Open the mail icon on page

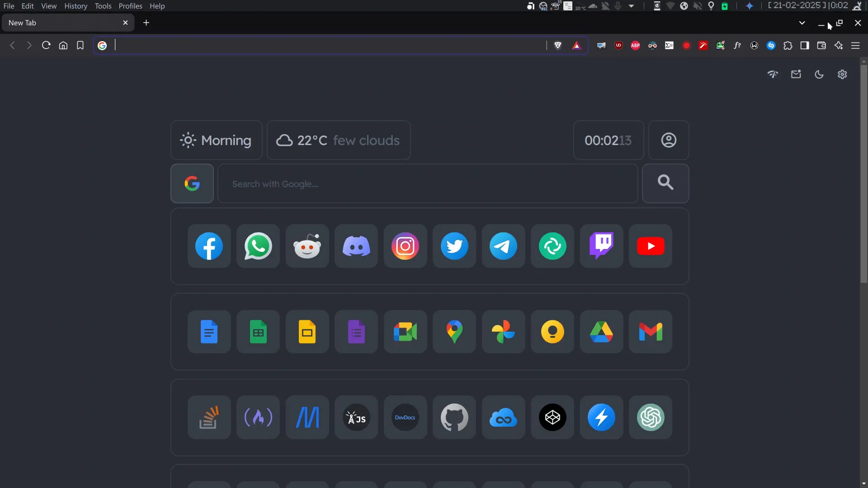click(796, 75)
